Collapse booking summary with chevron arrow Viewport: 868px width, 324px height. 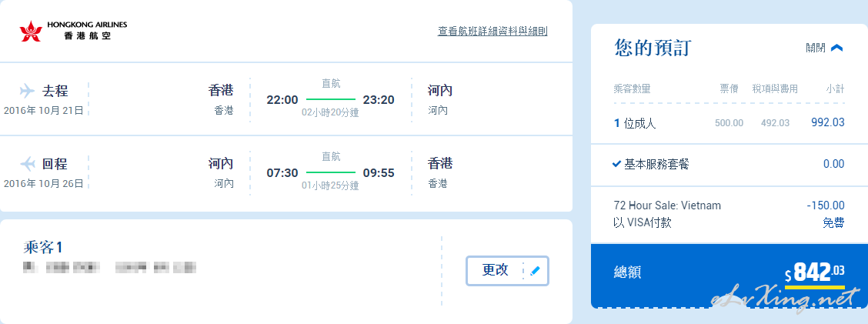[837, 48]
